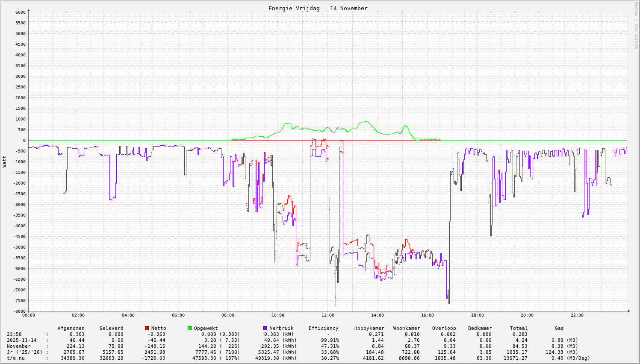The width and height of the screenshot is (640, 364).
Task: Click the 08:00 time axis label
Action: 228,315
